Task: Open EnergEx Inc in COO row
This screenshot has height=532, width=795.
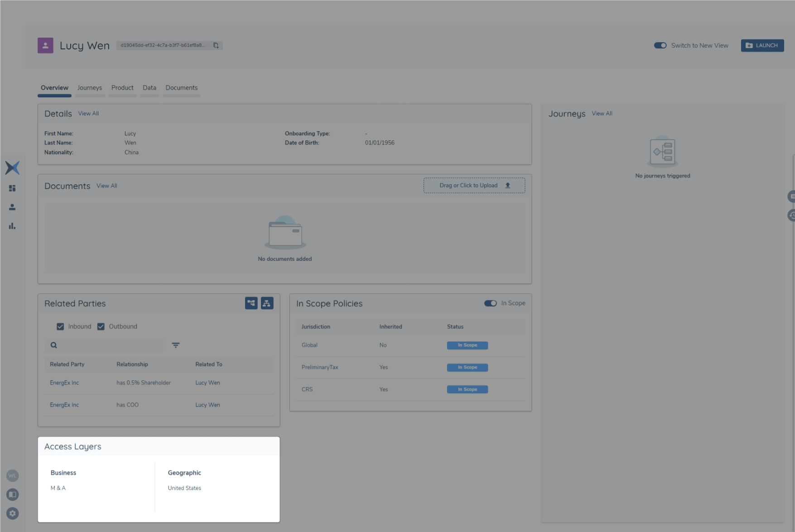Action: coord(64,405)
